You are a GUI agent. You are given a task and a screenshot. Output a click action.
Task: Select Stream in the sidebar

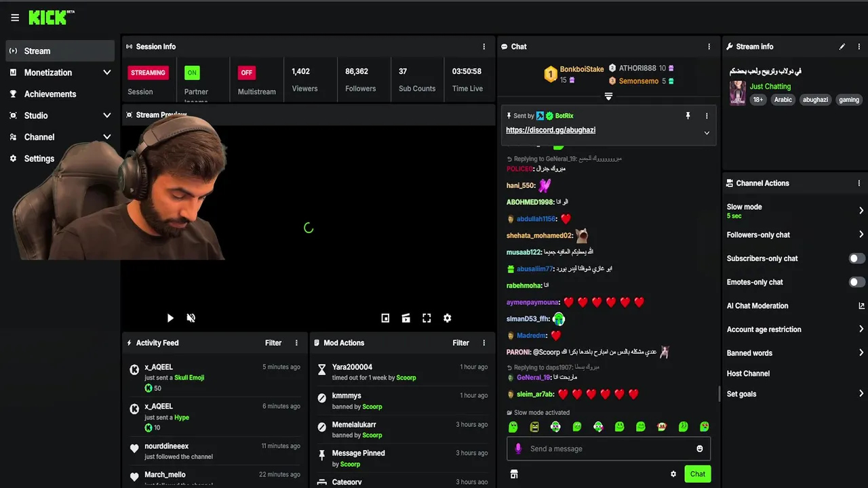(60, 51)
